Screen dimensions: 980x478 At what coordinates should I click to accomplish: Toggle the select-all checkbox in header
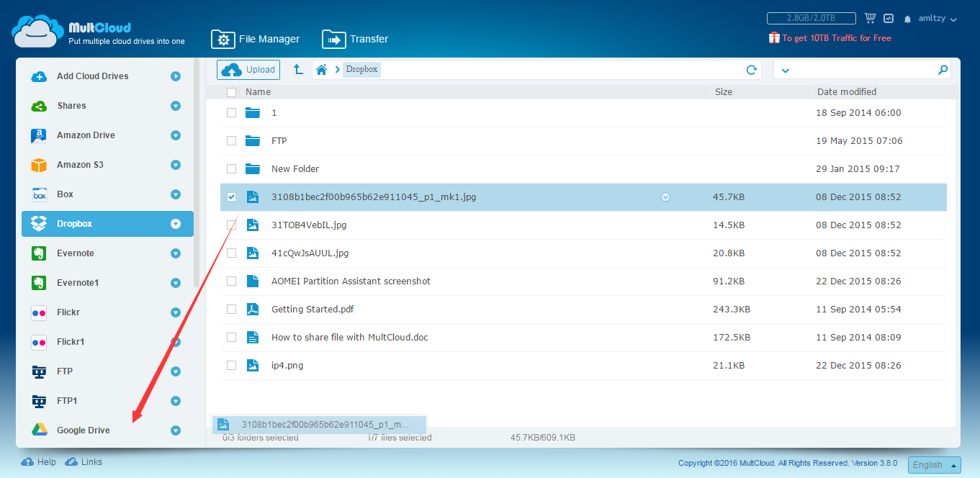pyautogui.click(x=231, y=92)
